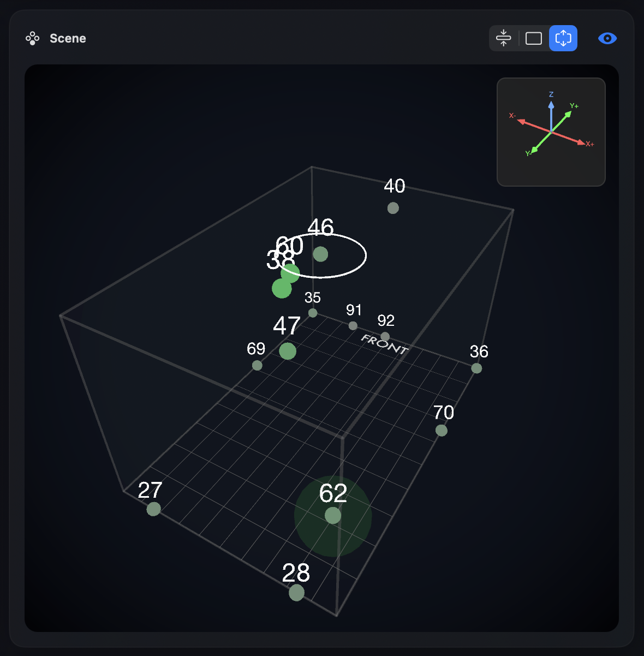The image size is (644, 656).
Task: Click the Z axis arrow in the gizmo
Action: pos(551,106)
